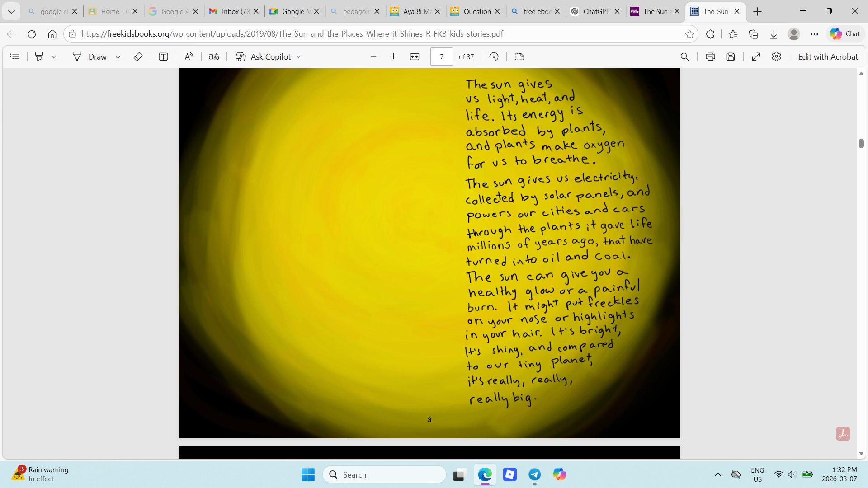This screenshot has height=488, width=868.
Task: Save the PDF file
Action: pyautogui.click(x=731, y=56)
